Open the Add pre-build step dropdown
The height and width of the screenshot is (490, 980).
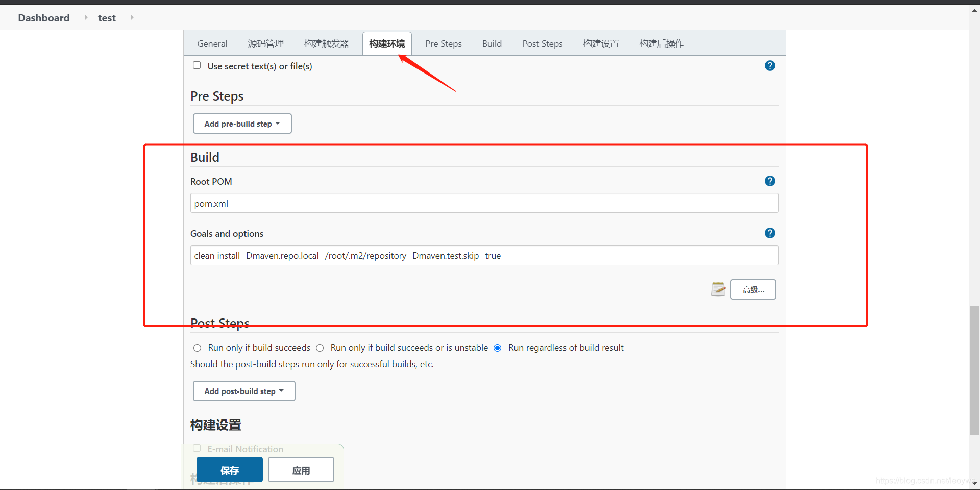(x=242, y=124)
